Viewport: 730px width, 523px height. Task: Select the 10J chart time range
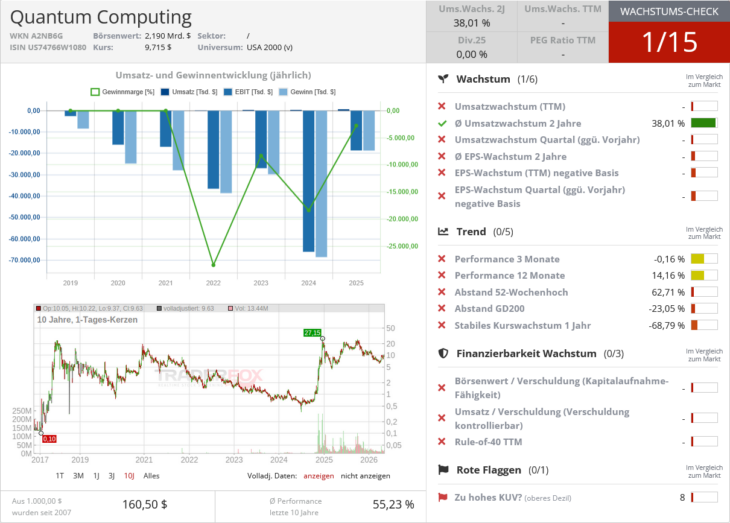pyautogui.click(x=129, y=476)
